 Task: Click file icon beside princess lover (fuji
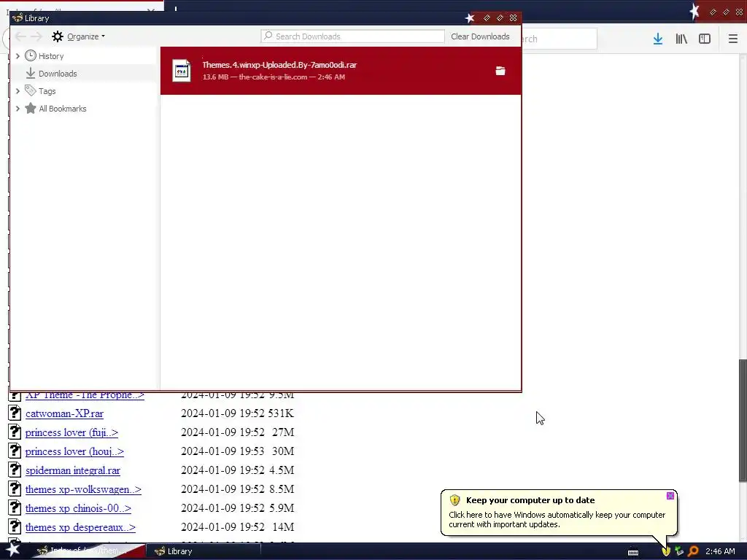click(15, 432)
